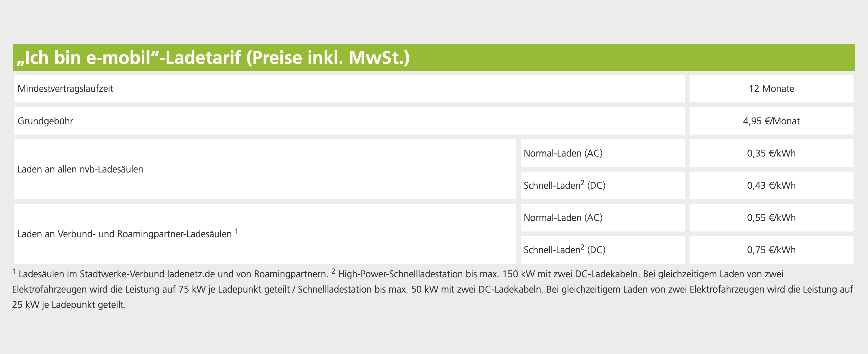
Task: Click "Laden an allen nvb-Ladesäulen" label
Action: tap(80, 169)
